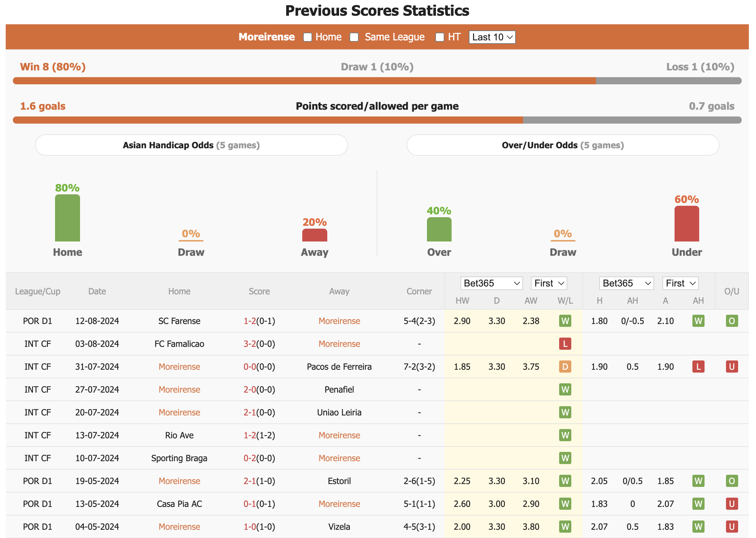Image resolution: width=756 pixels, height=538 pixels.
Task: Click the 0/-0.5 handicap value
Action: pos(632,321)
